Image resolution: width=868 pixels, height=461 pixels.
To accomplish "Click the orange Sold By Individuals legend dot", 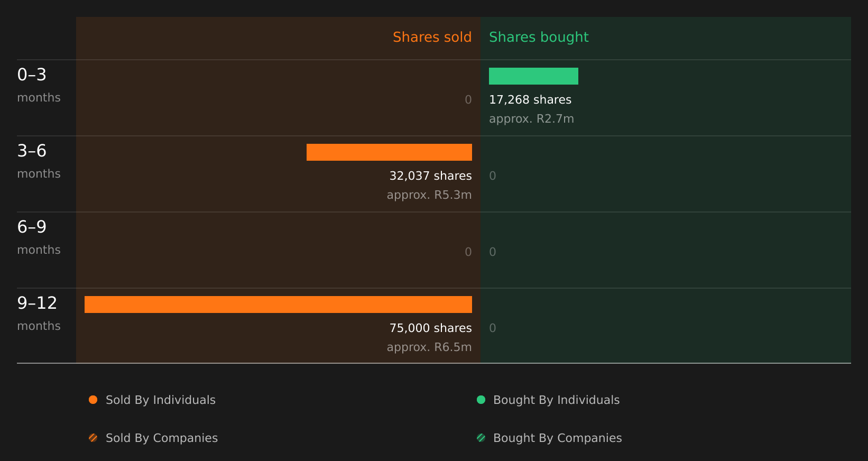I will (93, 400).
